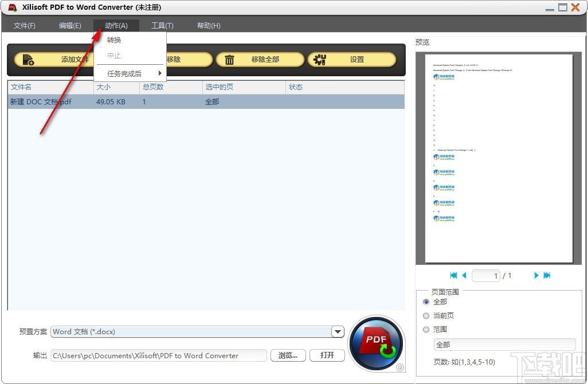
Task: Click the 选中的页 column header
Action: [x=244, y=87]
